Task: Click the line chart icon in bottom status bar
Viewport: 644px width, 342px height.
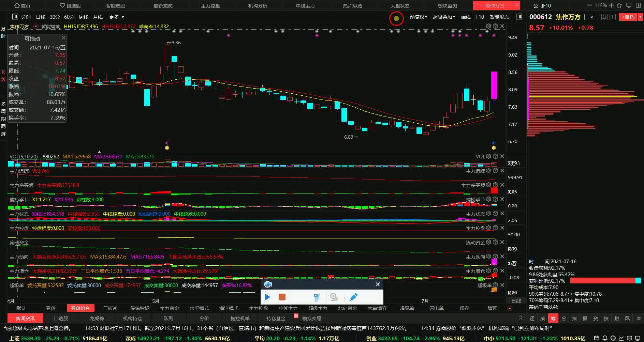Action: tap(622, 338)
